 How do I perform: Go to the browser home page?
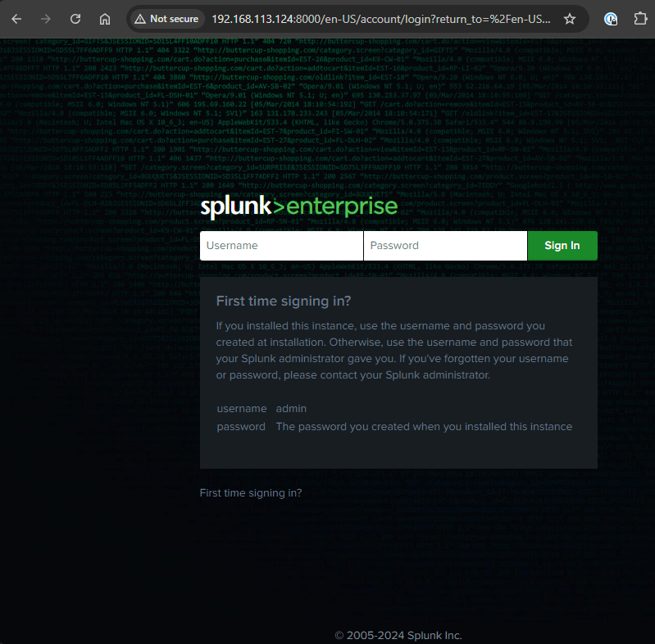coord(105,19)
